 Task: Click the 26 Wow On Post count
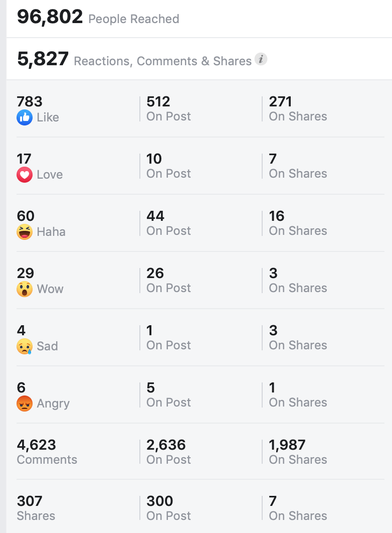(155, 274)
